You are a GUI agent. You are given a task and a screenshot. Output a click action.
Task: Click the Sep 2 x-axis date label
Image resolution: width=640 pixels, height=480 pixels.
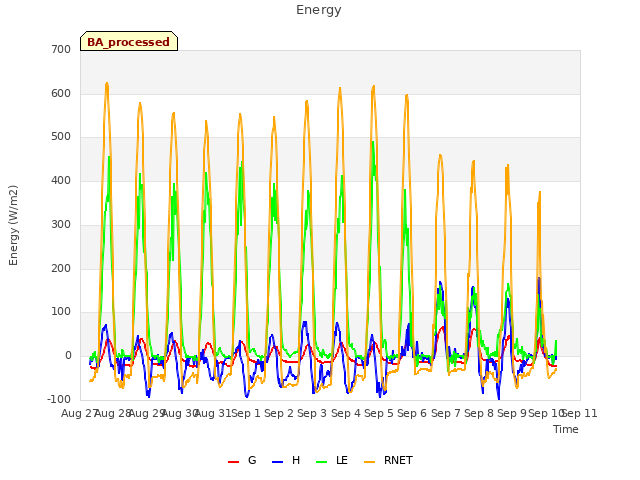[x=279, y=413]
